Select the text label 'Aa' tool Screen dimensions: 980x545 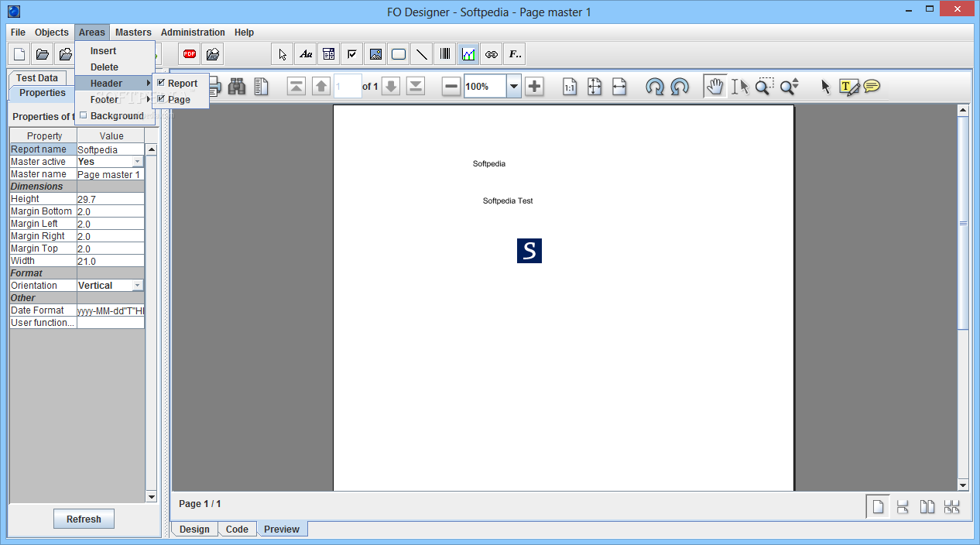(306, 54)
